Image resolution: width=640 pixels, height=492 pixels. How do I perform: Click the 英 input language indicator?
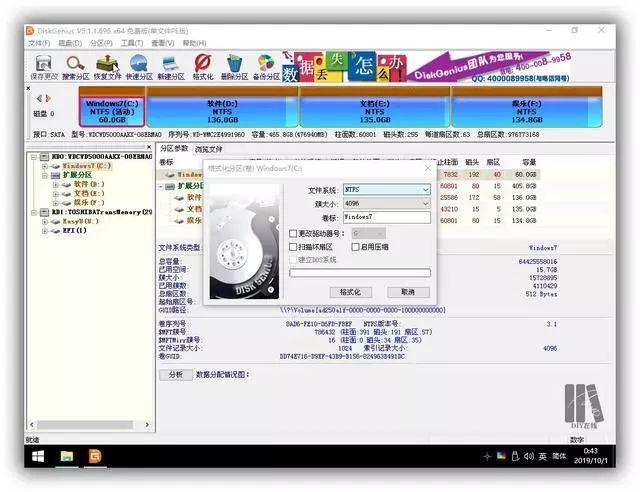[x=542, y=456]
